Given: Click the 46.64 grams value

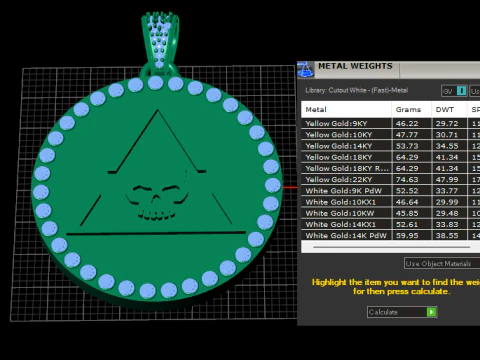Looking at the screenshot, I should click(x=407, y=202).
